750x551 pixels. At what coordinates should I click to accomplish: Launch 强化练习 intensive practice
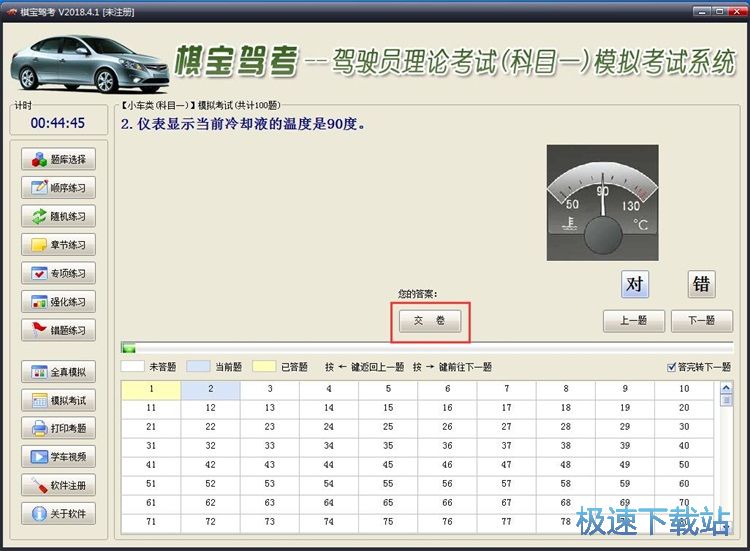59,301
